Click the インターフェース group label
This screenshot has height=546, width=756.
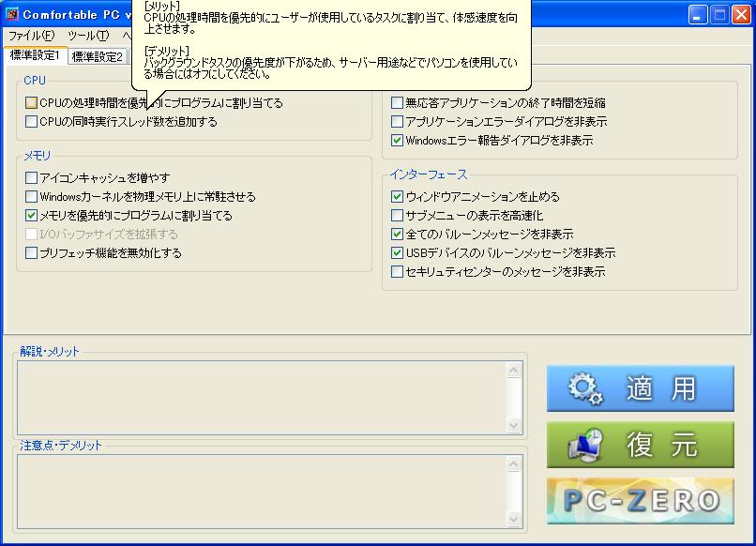click(x=429, y=174)
